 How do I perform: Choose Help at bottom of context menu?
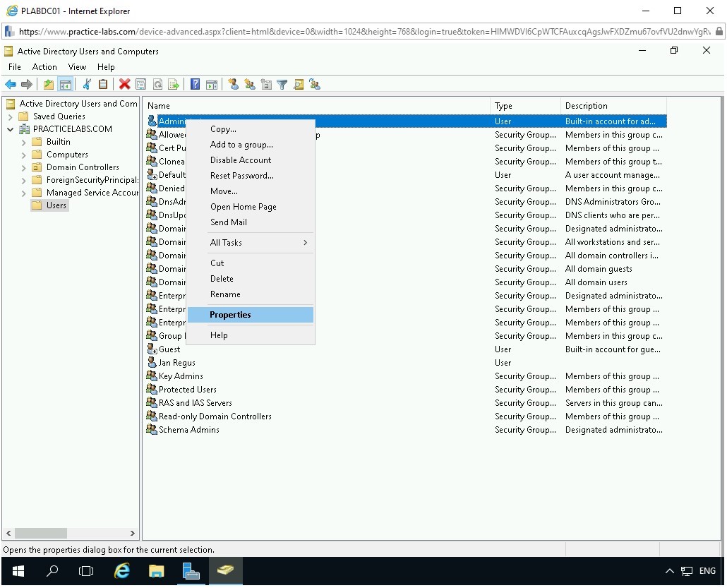click(251, 335)
